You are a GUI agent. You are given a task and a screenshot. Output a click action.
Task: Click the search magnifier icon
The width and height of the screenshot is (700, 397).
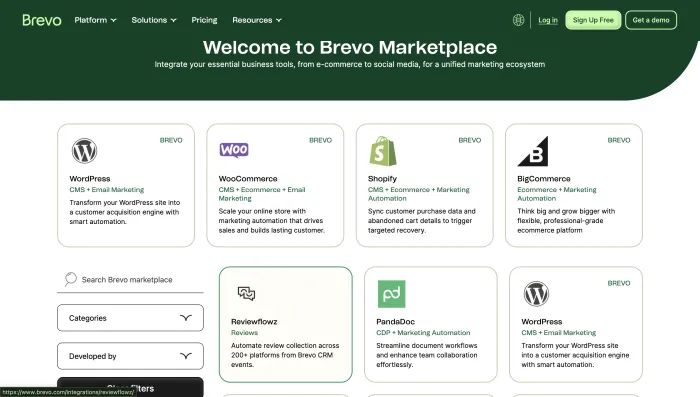[71, 279]
